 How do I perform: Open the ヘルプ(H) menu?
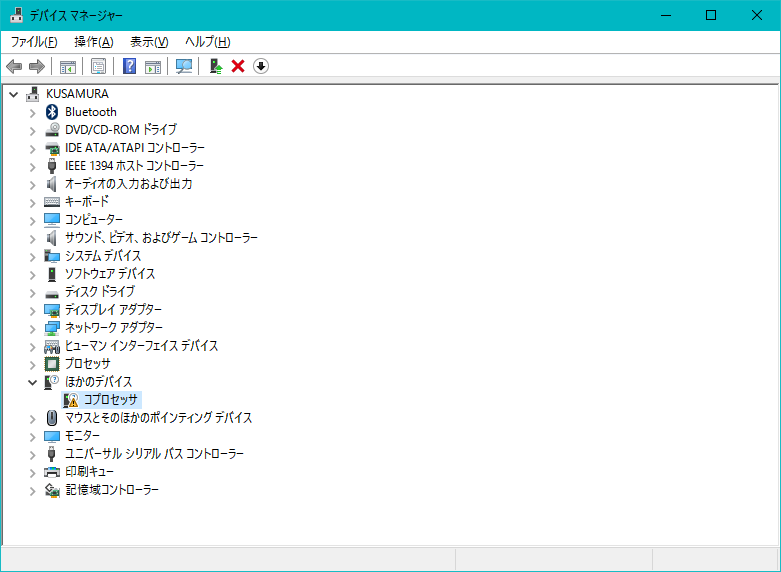207,42
